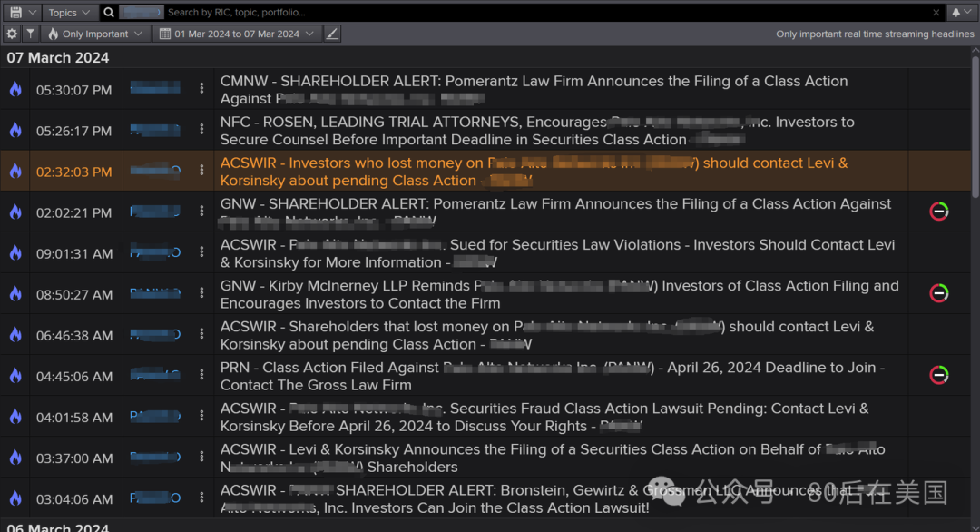Open GNW Pomerantz Law Firm shareholder alert headline

click(555, 212)
